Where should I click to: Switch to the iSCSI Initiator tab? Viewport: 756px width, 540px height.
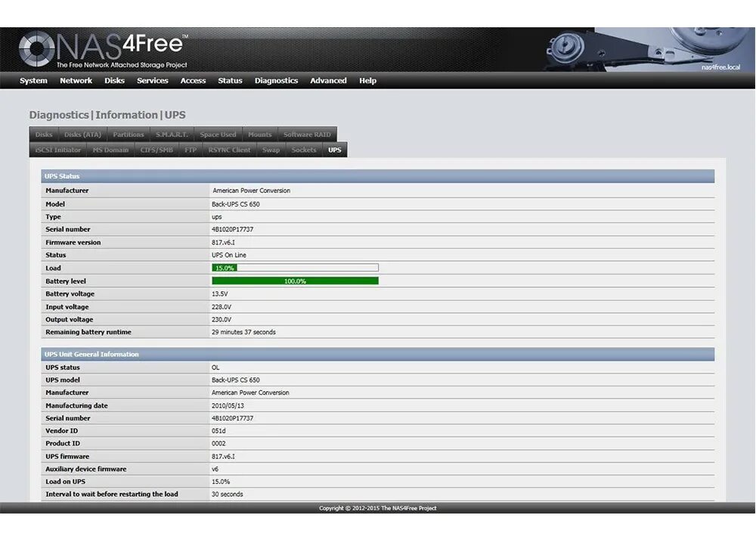pyautogui.click(x=58, y=150)
